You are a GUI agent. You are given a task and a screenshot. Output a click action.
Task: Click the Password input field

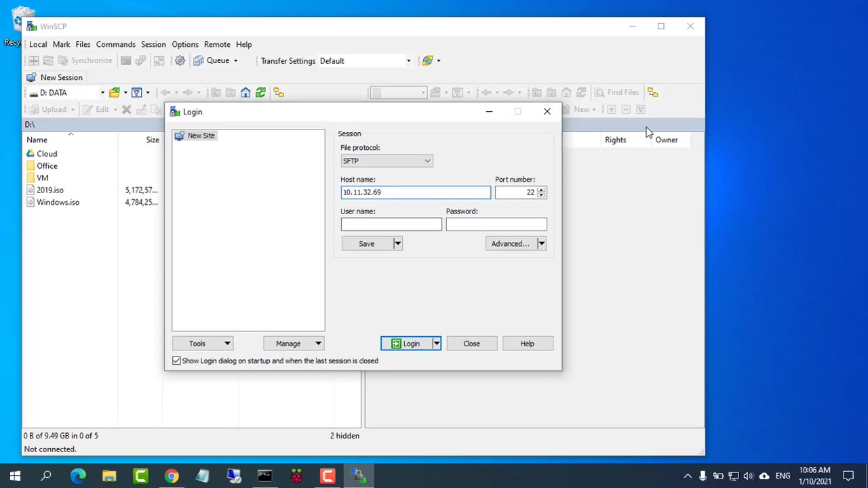(496, 224)
